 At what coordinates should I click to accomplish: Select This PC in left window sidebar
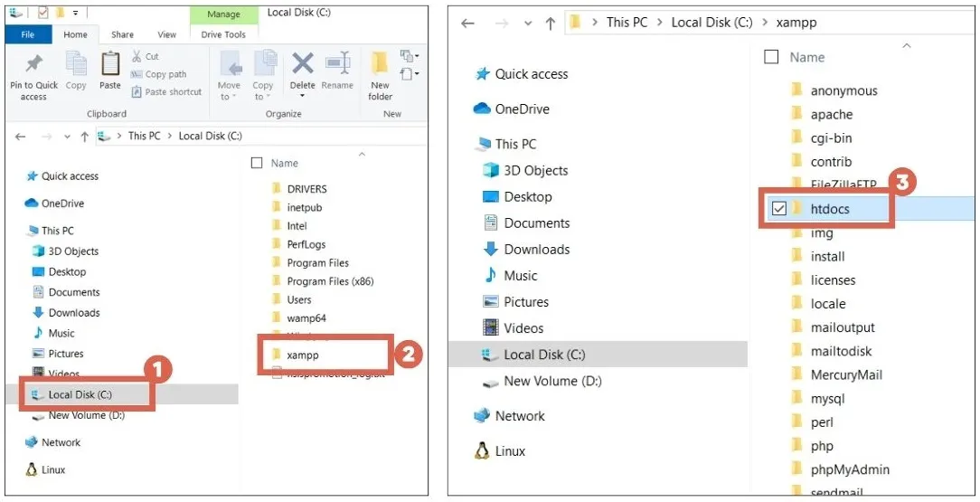coord(50,231)
